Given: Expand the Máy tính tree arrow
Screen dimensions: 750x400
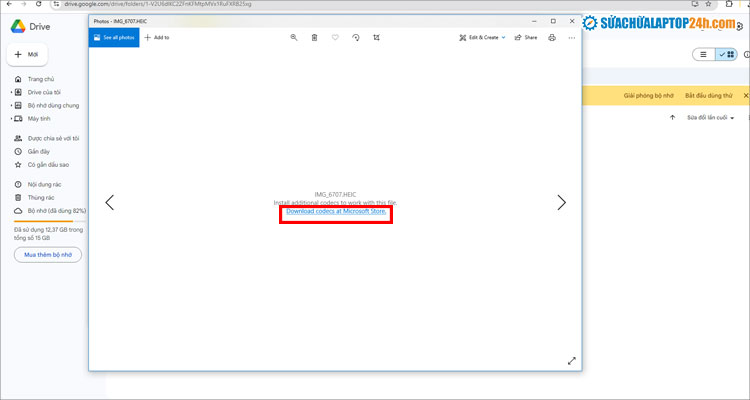Looking at the screenshot, I should click(x=11, y=118).
